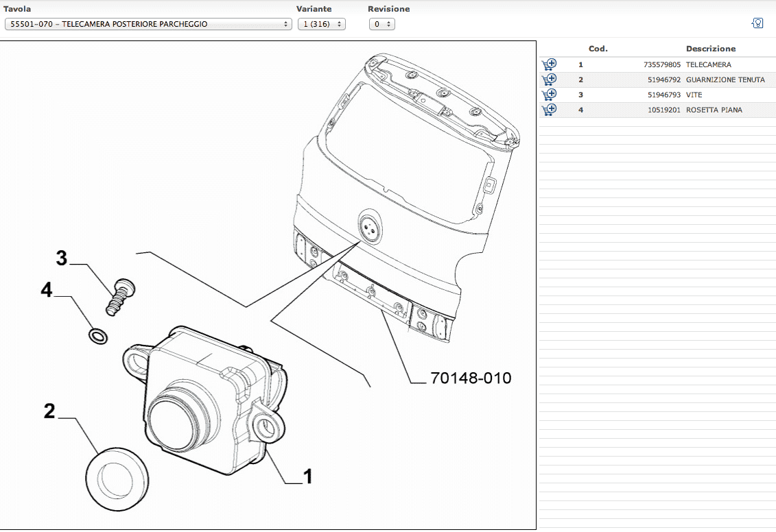Viewport: 776px width, 532px height.
Task: Select part code 10519201
Action: [664, 110]
